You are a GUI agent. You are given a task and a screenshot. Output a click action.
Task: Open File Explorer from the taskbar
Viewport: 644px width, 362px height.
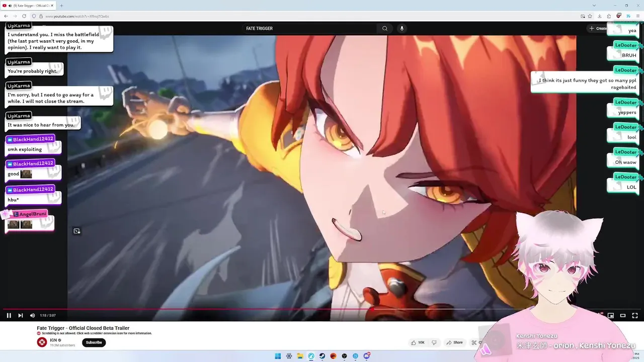click(300, 356)
